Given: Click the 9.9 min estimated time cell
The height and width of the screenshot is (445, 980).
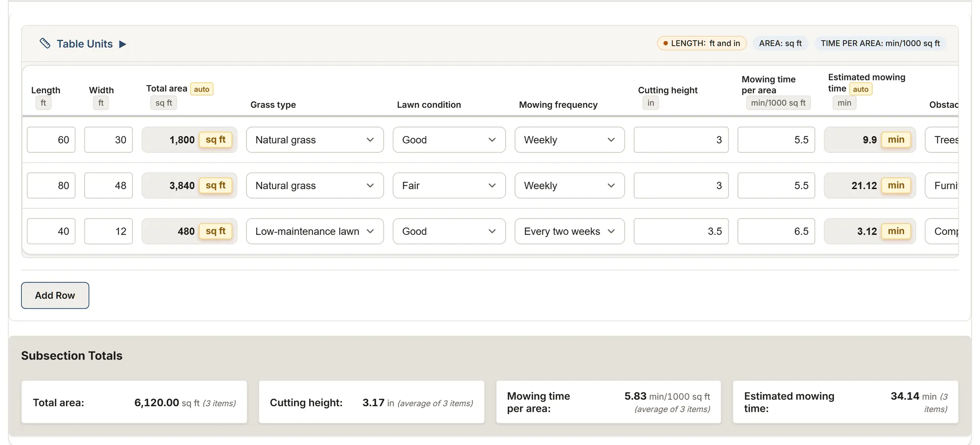Looking at the screenshot, I should point(870,140).
